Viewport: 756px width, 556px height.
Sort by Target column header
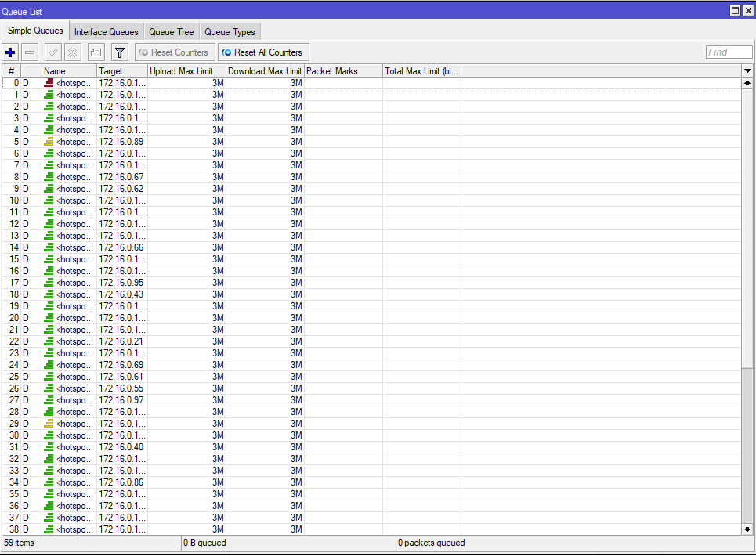122,70
